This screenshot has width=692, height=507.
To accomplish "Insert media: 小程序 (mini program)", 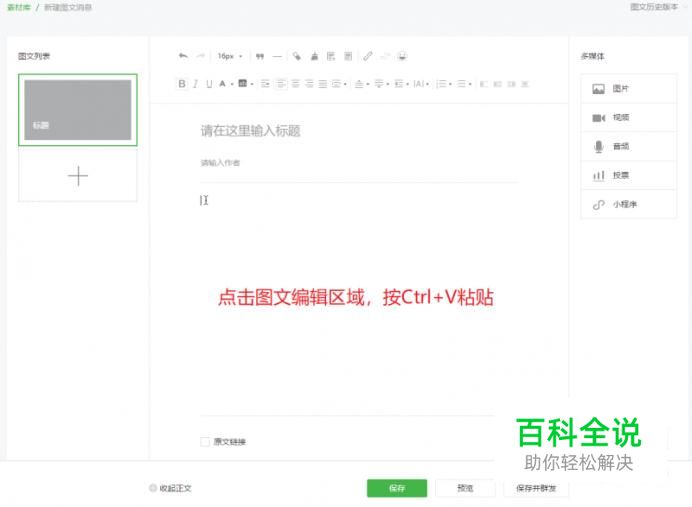I will [x=628, y=204].
